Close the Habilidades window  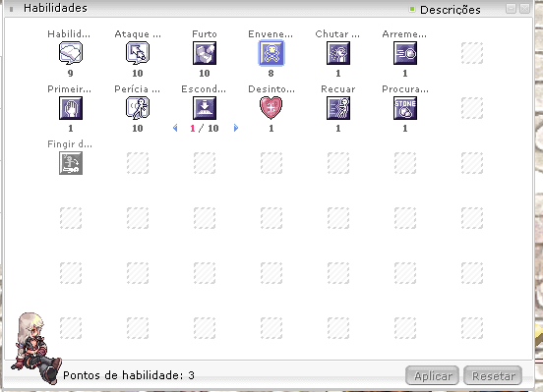525,8
